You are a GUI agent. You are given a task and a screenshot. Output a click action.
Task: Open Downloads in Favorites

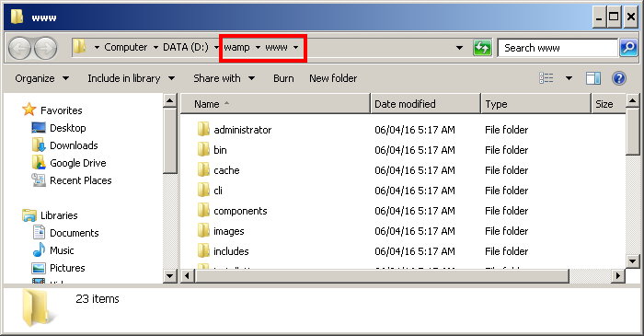(65, 145)
